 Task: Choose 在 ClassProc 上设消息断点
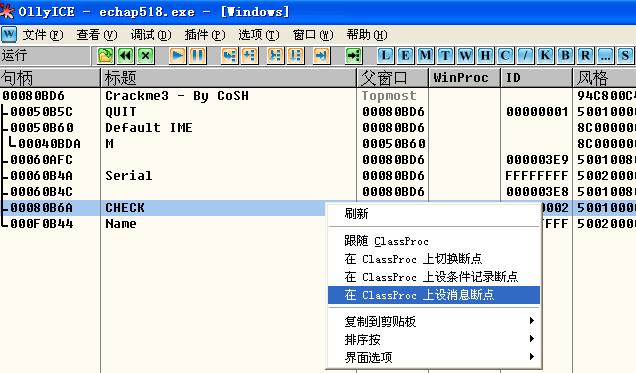click(434, 295)
